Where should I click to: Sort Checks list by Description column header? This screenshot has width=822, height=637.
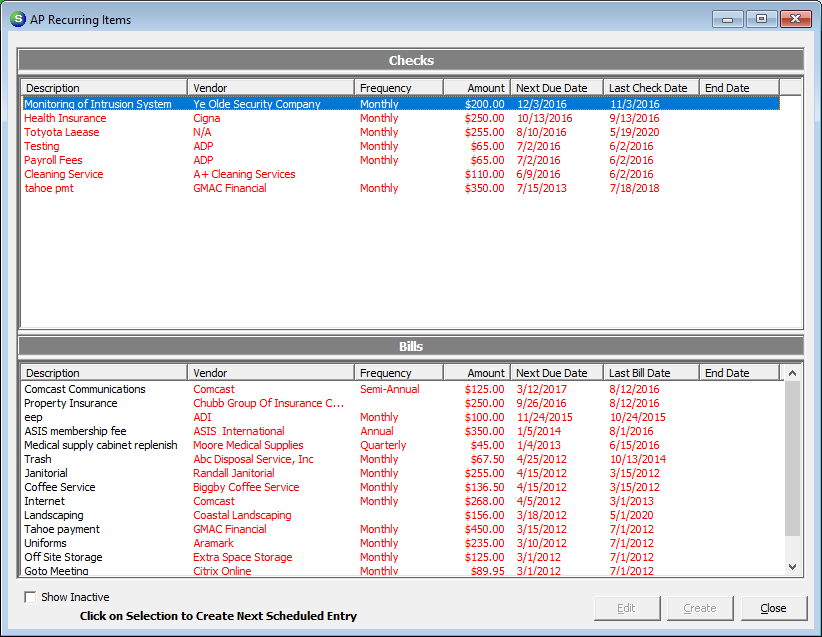pyautogui.click(x=104, y=88)
